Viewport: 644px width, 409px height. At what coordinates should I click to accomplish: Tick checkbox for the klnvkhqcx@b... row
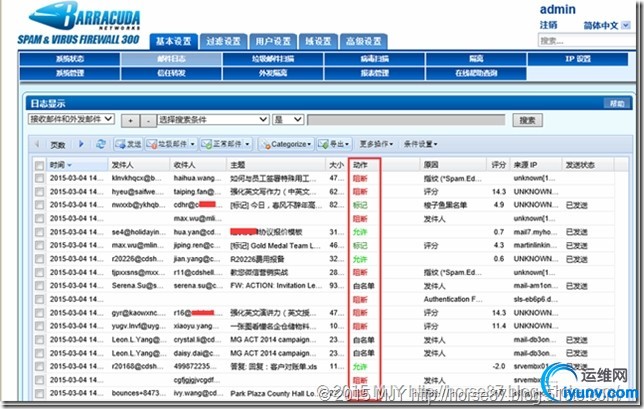(39, 179)
